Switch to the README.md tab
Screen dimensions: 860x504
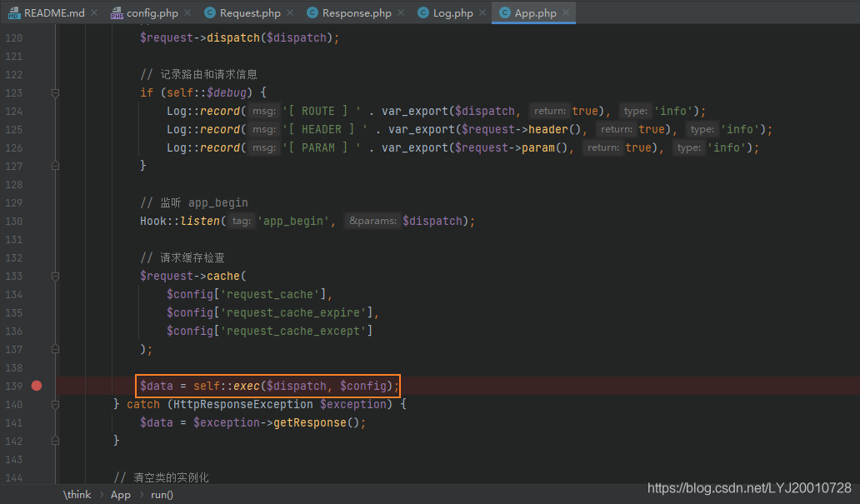(x=53, y=12)
